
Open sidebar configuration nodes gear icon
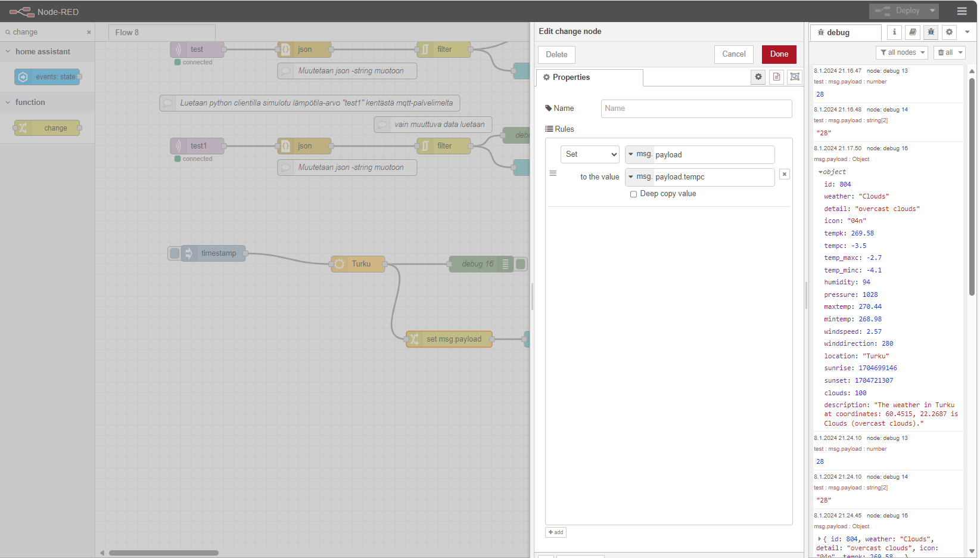pyautogui.click(x=950, y=32)
